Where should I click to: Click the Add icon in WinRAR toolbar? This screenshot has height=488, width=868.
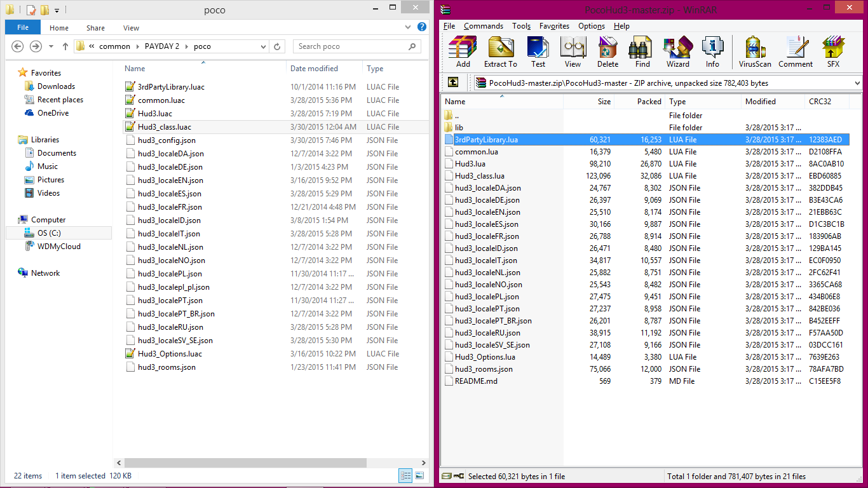coord(463,51)
